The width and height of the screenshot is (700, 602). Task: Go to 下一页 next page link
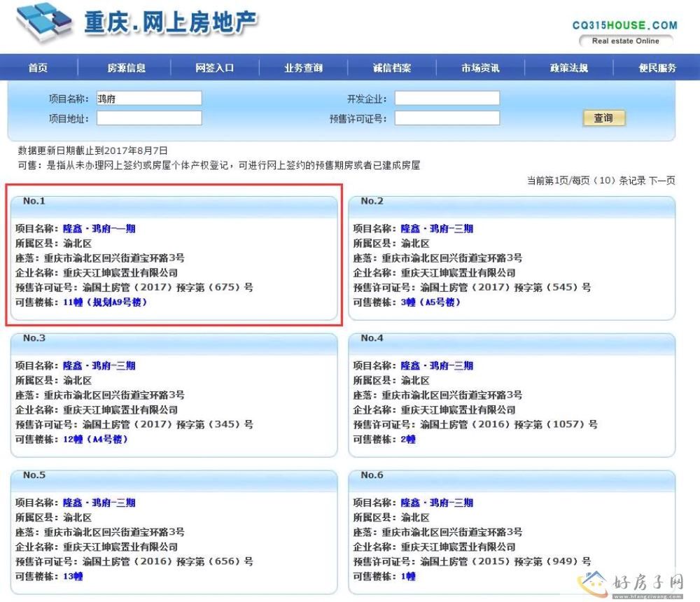coord(662,181)
